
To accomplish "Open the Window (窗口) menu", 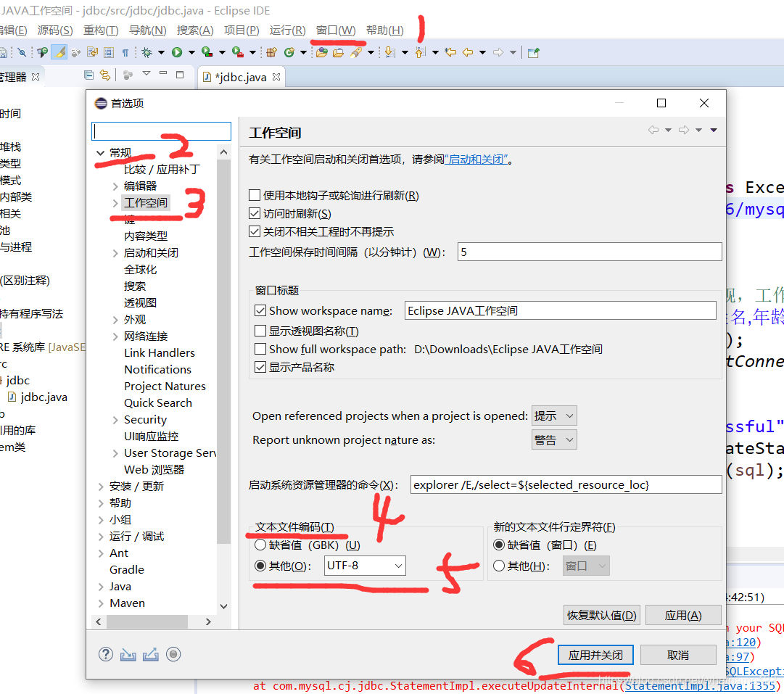I will point(336,30).
